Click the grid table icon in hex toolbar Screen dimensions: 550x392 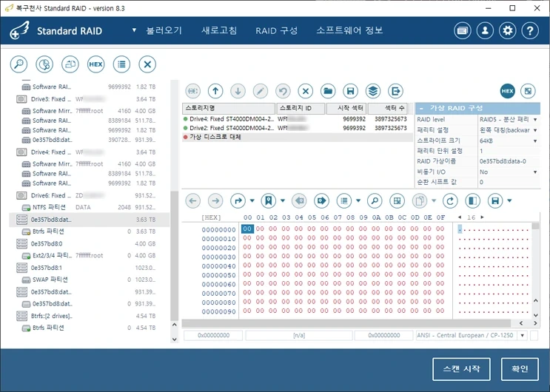click(397, 201)
